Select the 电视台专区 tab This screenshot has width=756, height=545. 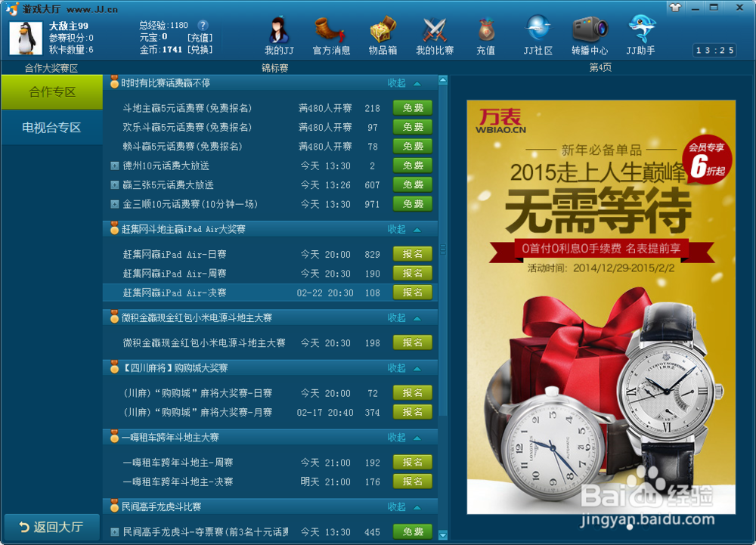click(51, 128)
